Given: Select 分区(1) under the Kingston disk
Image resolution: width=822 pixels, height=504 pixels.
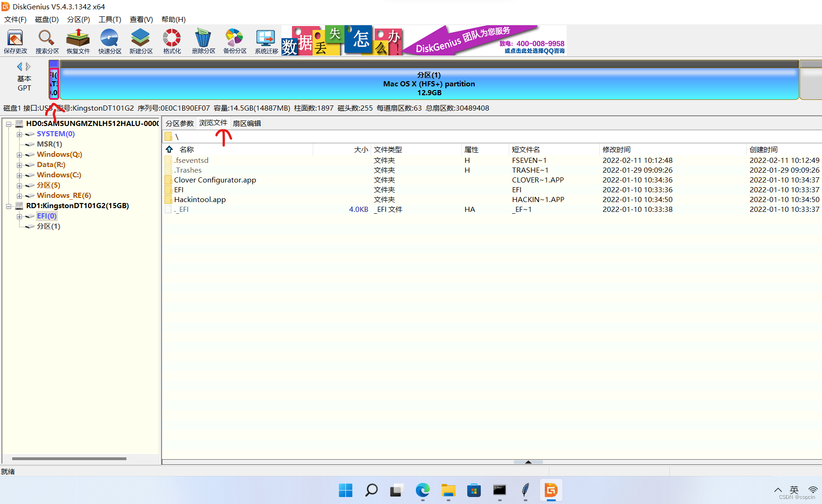Looking at the screenshot, I should (49, 226).
